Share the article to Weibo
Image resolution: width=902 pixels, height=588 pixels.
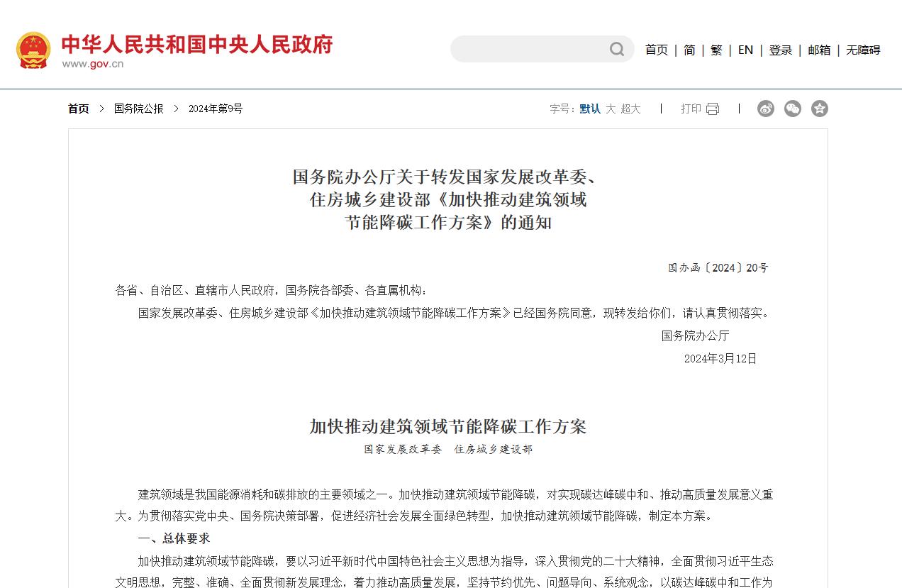[765, 109]
